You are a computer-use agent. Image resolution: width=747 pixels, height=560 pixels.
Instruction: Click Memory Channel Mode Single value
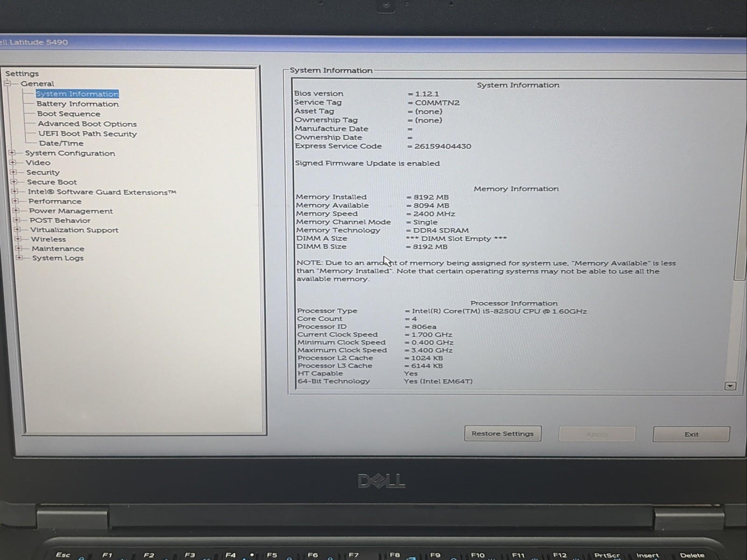pyautogui.click(x=425, y=222)
